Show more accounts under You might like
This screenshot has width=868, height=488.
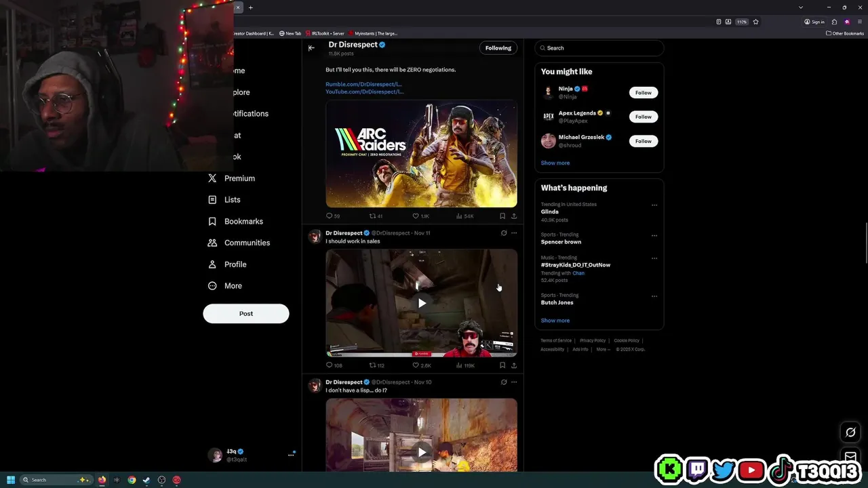pyautogui.click(x=555, y=163)
